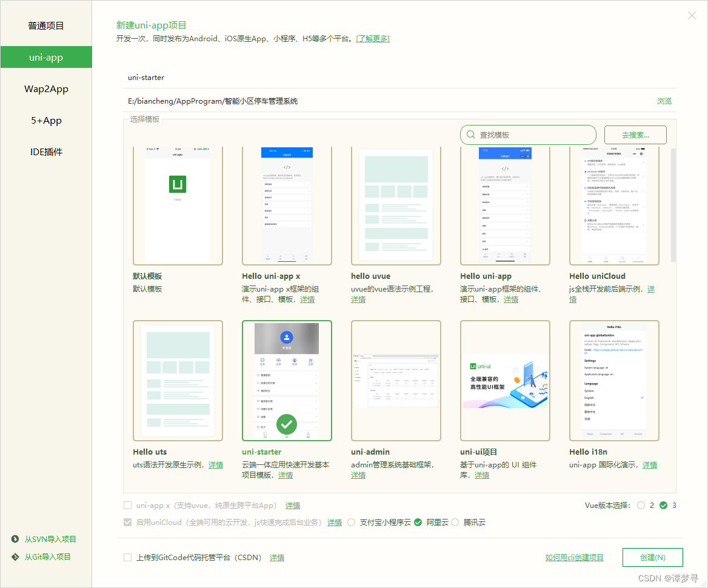Click the search magnifier icon
The height and width of the screenshot is (588, 708).
click(x=470, y=135)
